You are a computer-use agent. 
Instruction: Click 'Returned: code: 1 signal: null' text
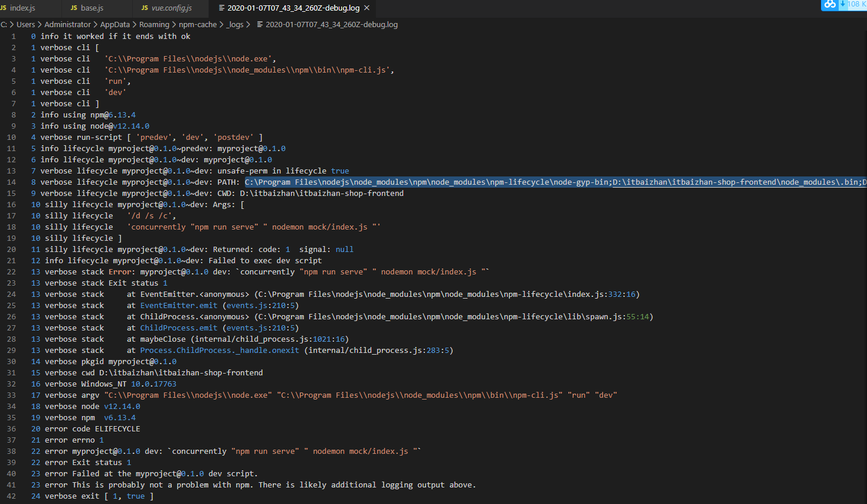coord(283,250)
